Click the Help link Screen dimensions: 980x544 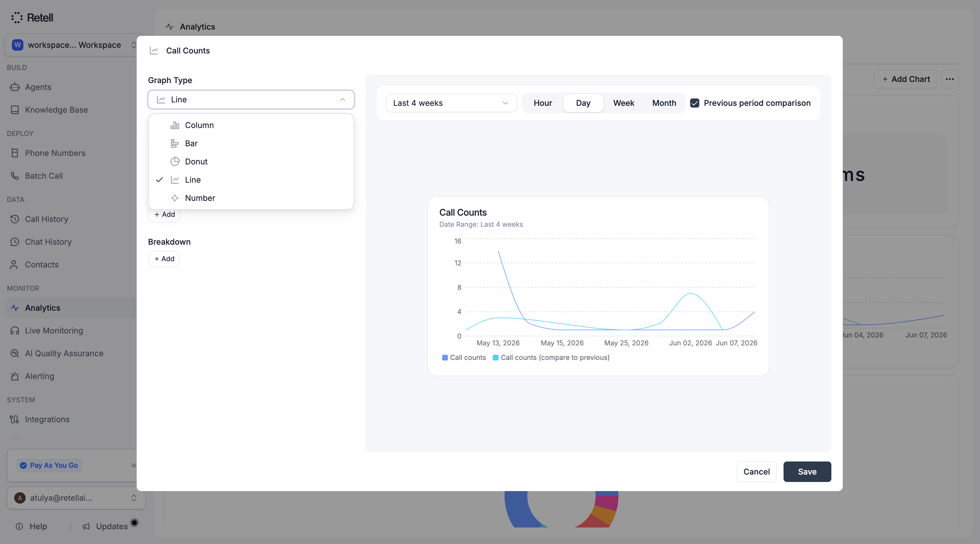pyautogui.click(x=38, y=526)
